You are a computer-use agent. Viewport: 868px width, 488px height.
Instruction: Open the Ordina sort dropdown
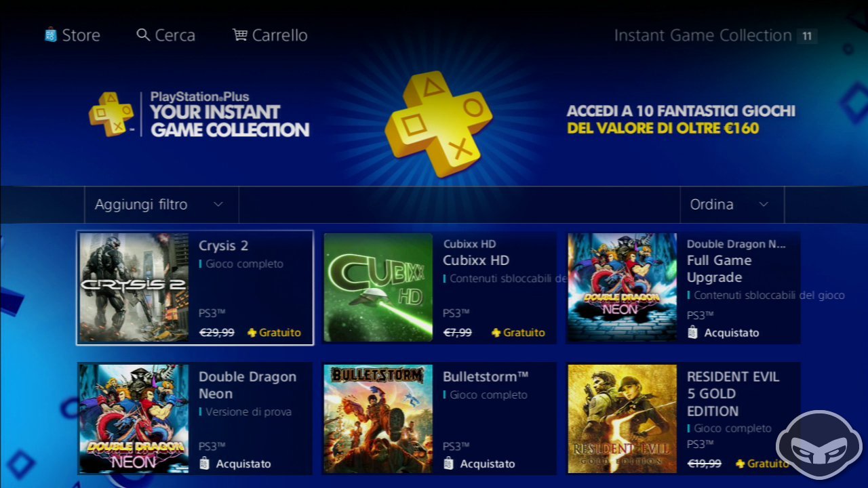pos(732,205)
